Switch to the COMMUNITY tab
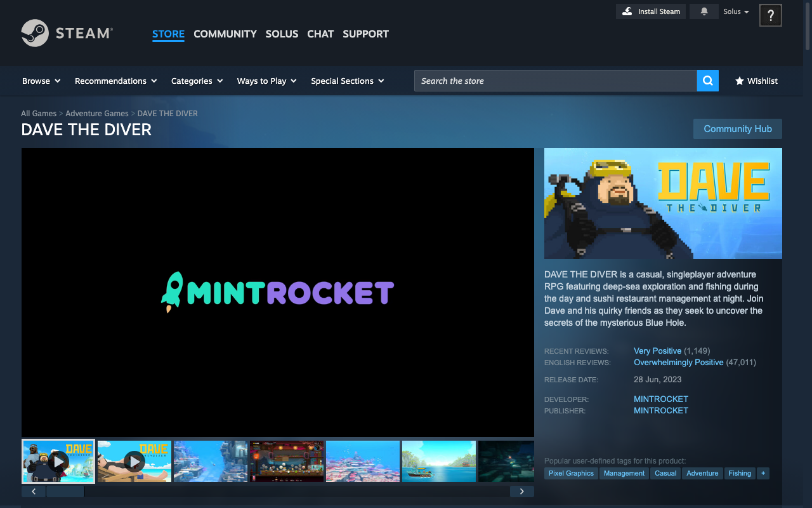Screen dimensions: 812x508 [225, 34]
